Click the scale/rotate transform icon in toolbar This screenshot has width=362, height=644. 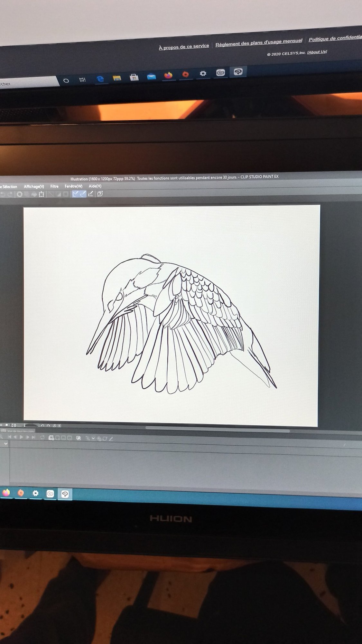pyautogui.click(x=42, y=194)
